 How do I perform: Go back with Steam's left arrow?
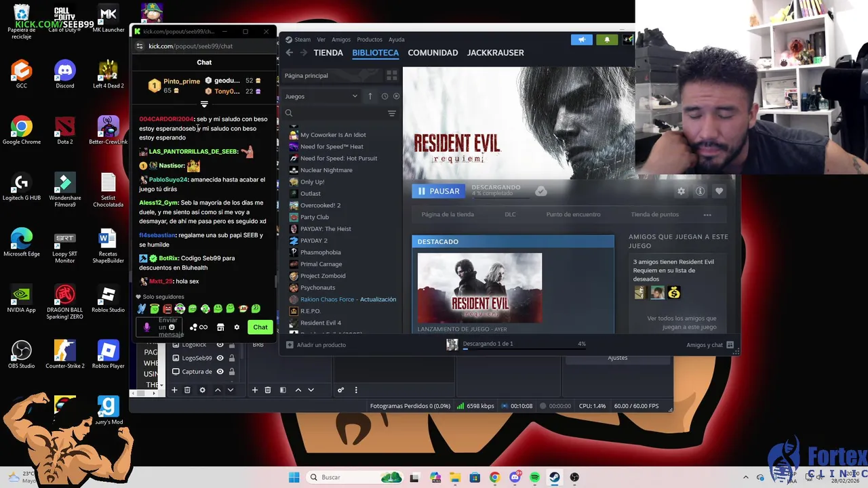(x=290, y=52)
